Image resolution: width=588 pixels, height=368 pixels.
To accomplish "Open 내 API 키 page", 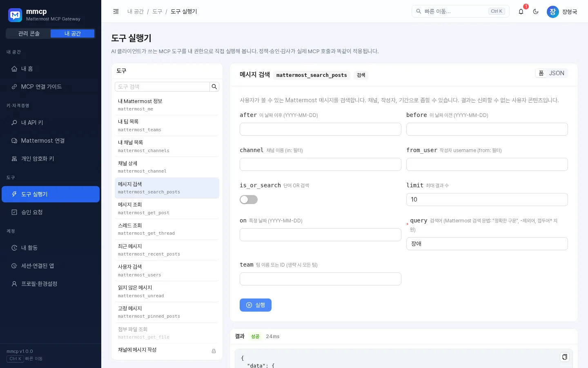I will coord(51,123).
